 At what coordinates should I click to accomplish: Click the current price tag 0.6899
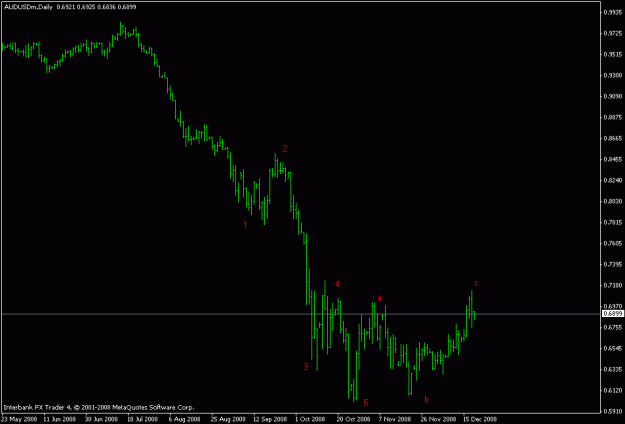[613, 314]
